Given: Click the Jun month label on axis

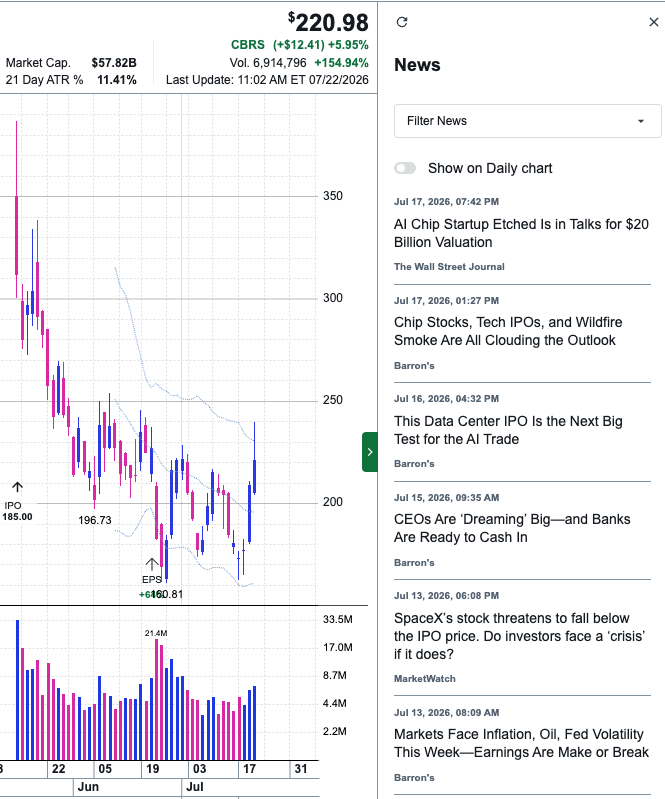Looking at the screenshot, I should pyautogui.click(x=88, y=787).
